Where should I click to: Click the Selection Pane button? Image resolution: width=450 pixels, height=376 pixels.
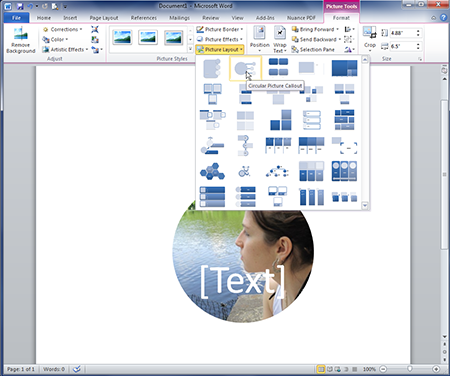click(313, 50)
